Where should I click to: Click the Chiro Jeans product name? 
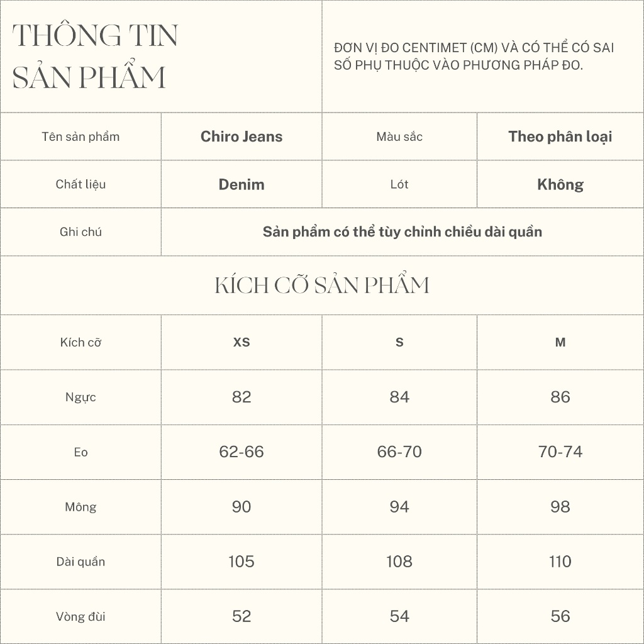(x=241, y=136)
